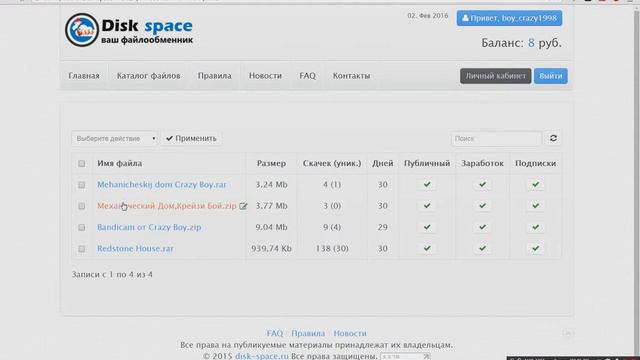The width and height of the screenshot is (640, 360).
Task: Toggle Подписки check for Redstone House.rar
Action: pos(535,248)
